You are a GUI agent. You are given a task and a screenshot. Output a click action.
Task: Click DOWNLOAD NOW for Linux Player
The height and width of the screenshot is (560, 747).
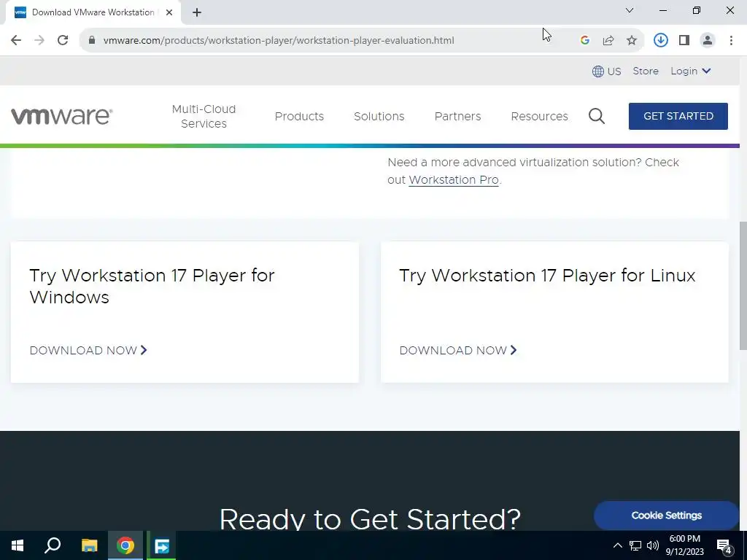point(458,351)
